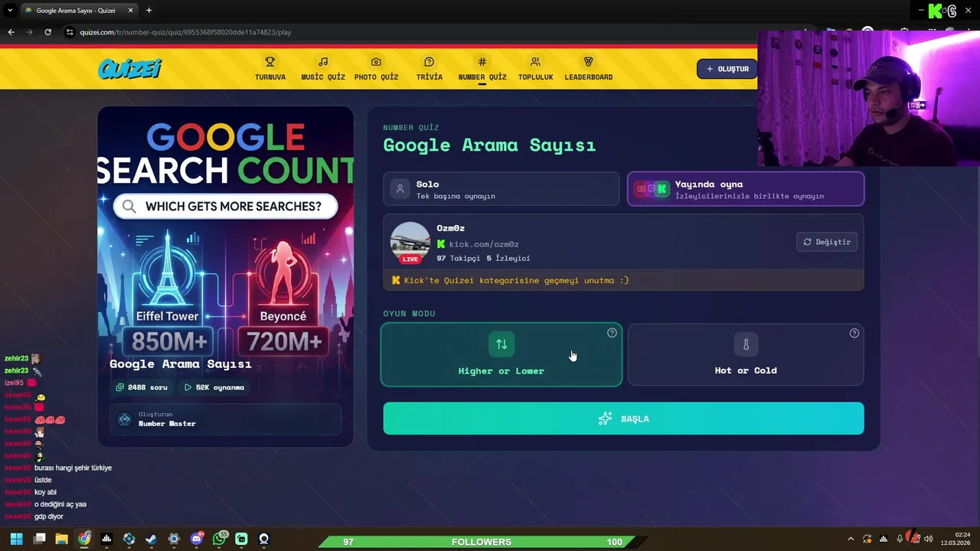980x551 pixels.
Task: Click the Ozm0z channel avatar
Action: click(x=410, y=243)
